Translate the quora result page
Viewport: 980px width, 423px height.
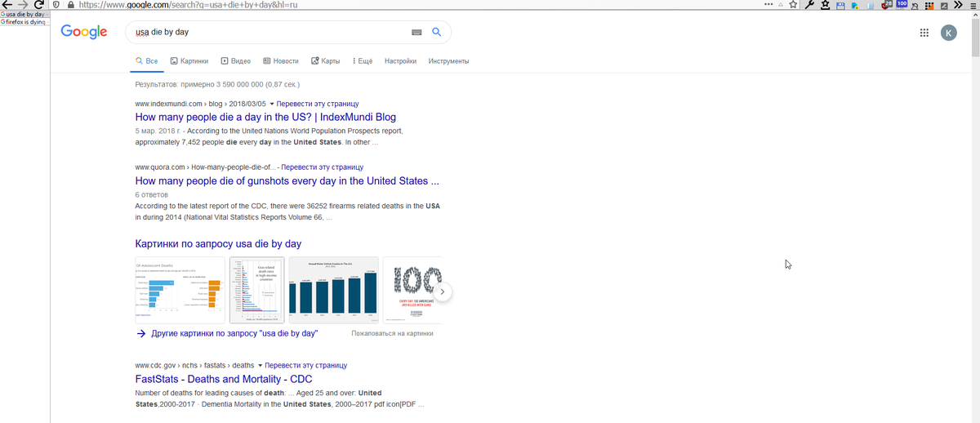click(323, 167)
